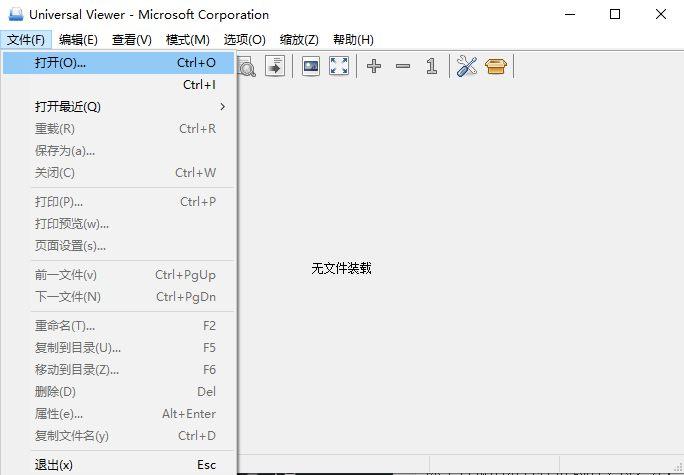Viewport: 684px width, 475px height.
Task: Choose 重命名(T)... menu entry
Action: coord(119,326)
